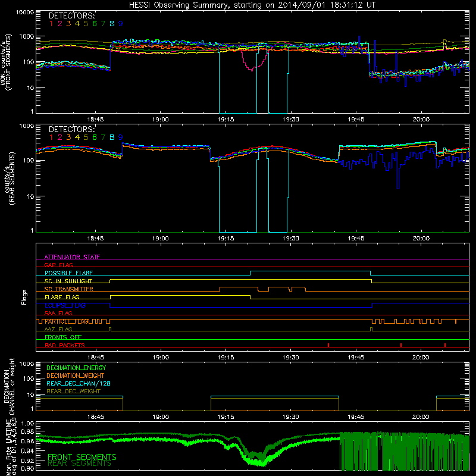
Task: Click the FLARE_FLAG label
Action: point(62,297)
